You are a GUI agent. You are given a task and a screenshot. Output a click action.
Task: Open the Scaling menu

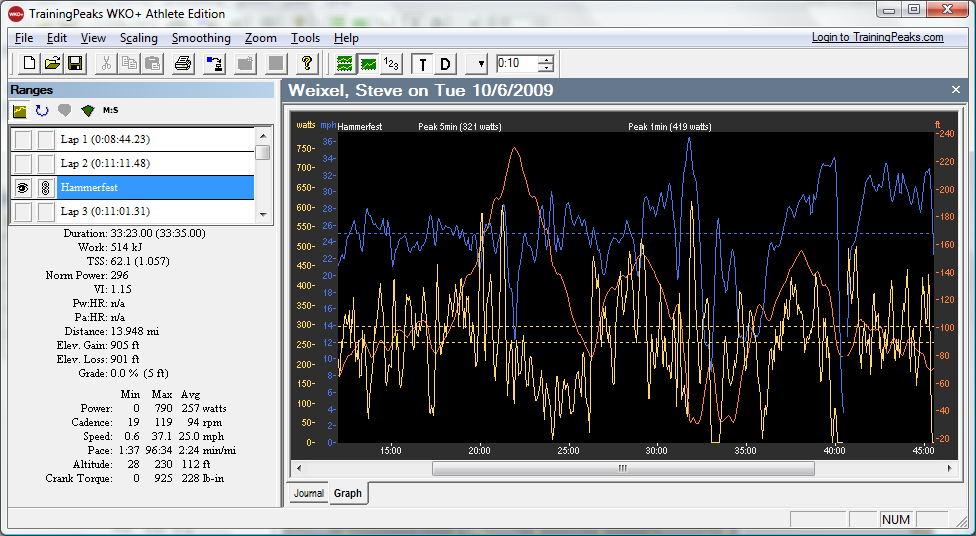click(x=139, y=38)
